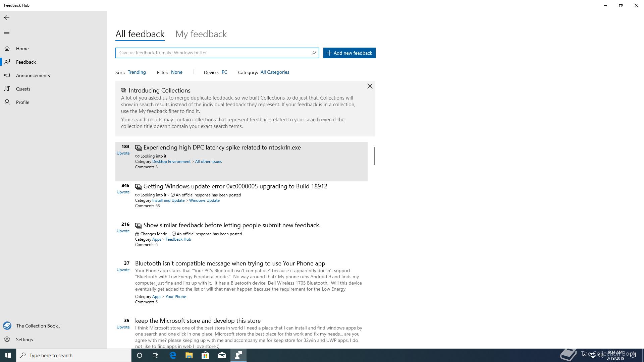
Task: Click the search magnifier icon
Action: (313, 53)
